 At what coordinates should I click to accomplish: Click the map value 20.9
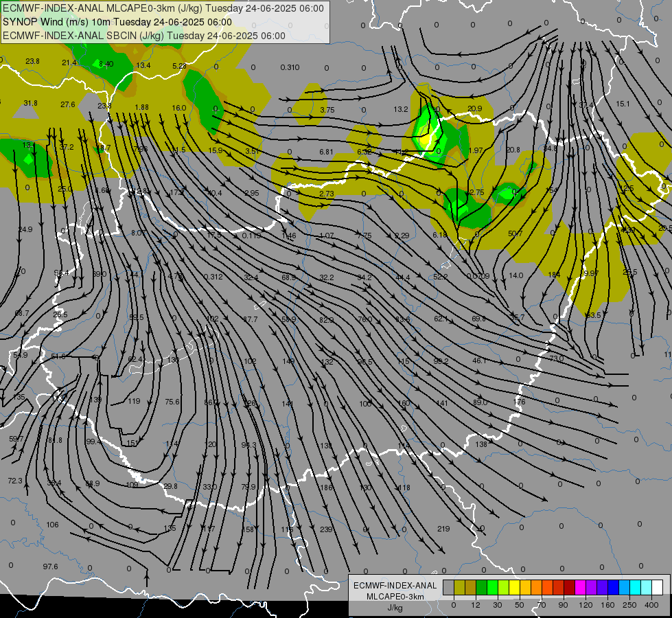474,108
